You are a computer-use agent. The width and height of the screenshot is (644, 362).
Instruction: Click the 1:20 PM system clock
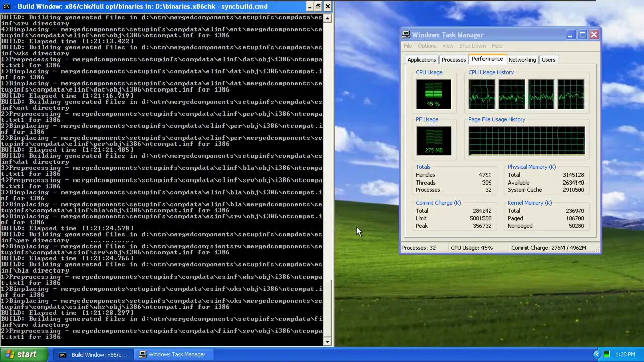(625, 355)
